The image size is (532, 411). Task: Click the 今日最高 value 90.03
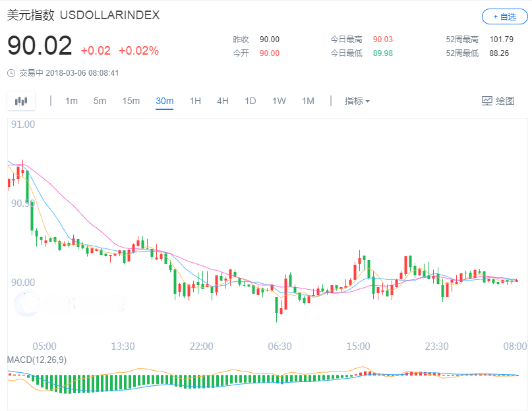click(382, 40)
